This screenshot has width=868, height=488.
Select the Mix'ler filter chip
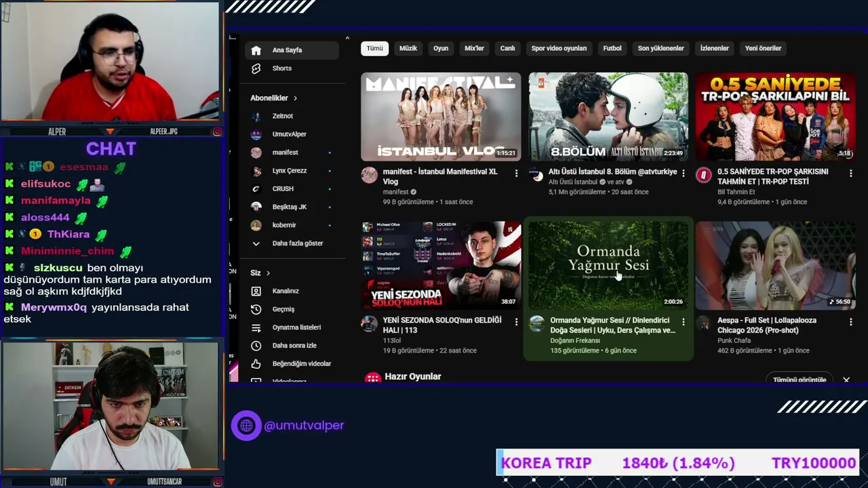pos(474,48)
